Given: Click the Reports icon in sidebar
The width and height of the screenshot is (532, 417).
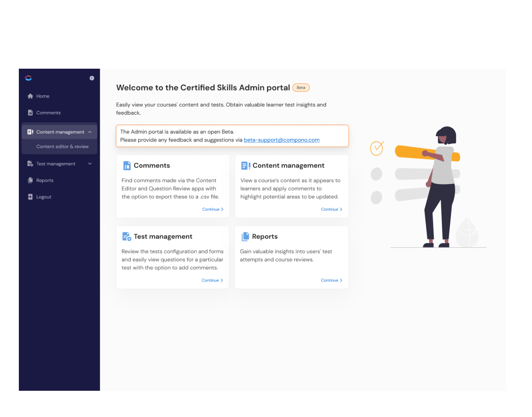Looking at the screenshot, I should pyautogui.click(x=30, y=180).
